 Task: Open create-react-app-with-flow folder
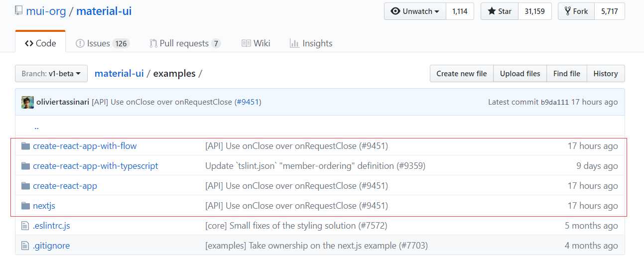[85, 146]
